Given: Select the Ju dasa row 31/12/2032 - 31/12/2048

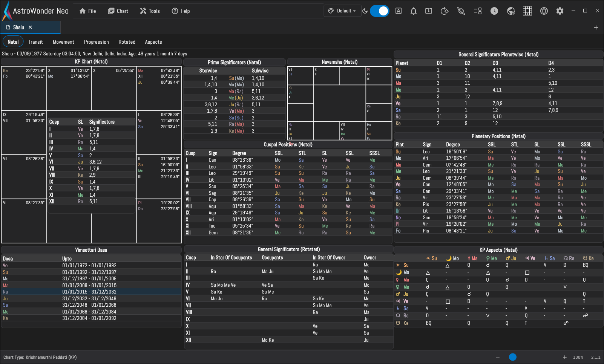Looking at the screenshot, I should pyautogui.click(x=91, y=298).
